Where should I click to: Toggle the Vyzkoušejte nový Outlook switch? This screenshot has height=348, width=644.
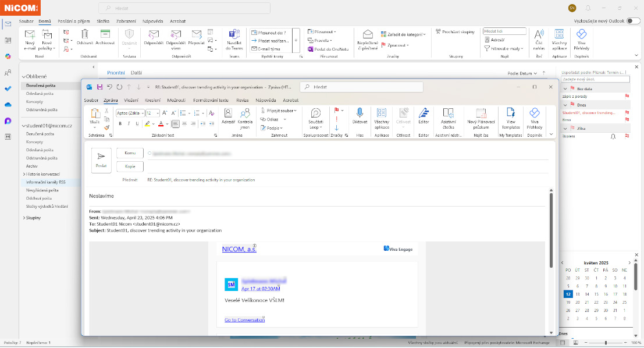point(633,21)
